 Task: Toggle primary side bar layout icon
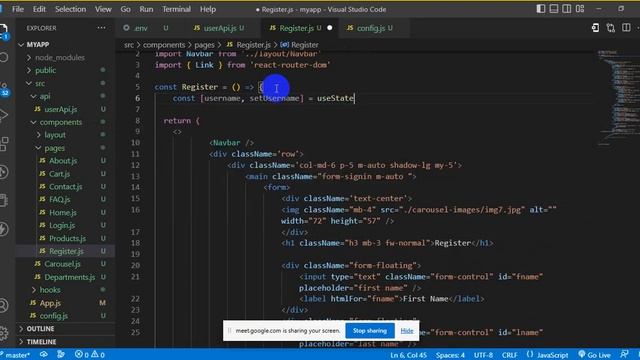(x=540, y=9)
